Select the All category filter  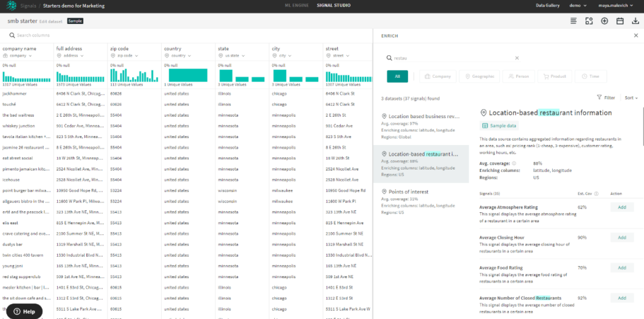pyautogui.click(x=397, y=76)
